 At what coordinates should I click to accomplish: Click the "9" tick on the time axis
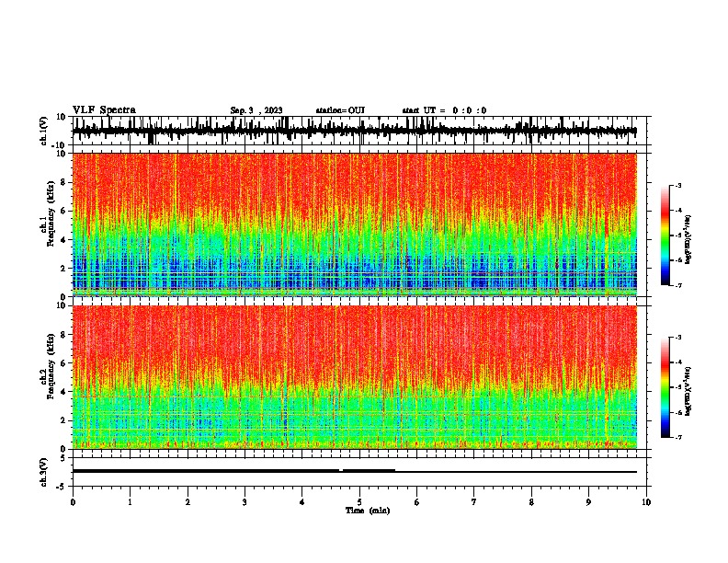tap(588, 502)
